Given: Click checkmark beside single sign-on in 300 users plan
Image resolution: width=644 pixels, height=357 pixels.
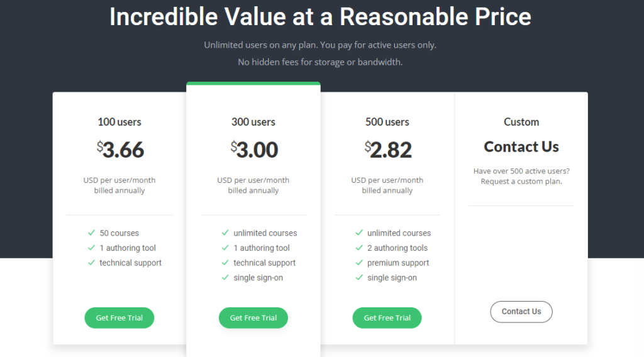Looking at the screenshot, I should tap(225, 277).
